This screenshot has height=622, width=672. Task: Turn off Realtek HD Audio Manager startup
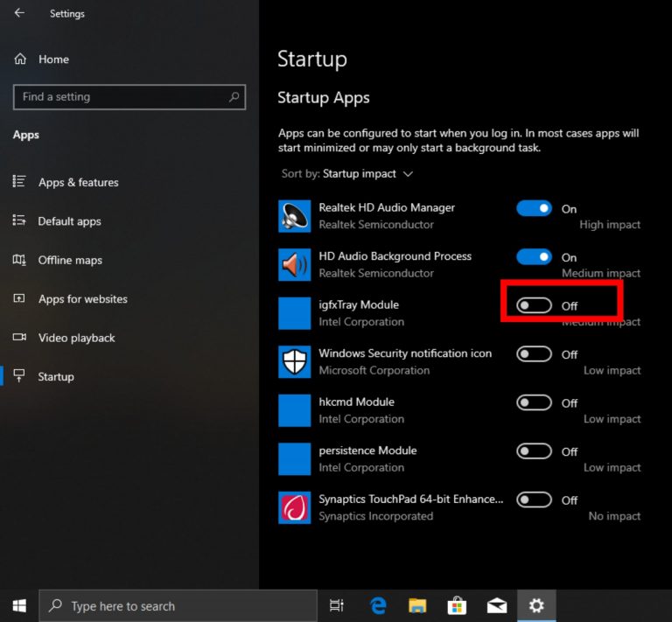tap(534, 208)
